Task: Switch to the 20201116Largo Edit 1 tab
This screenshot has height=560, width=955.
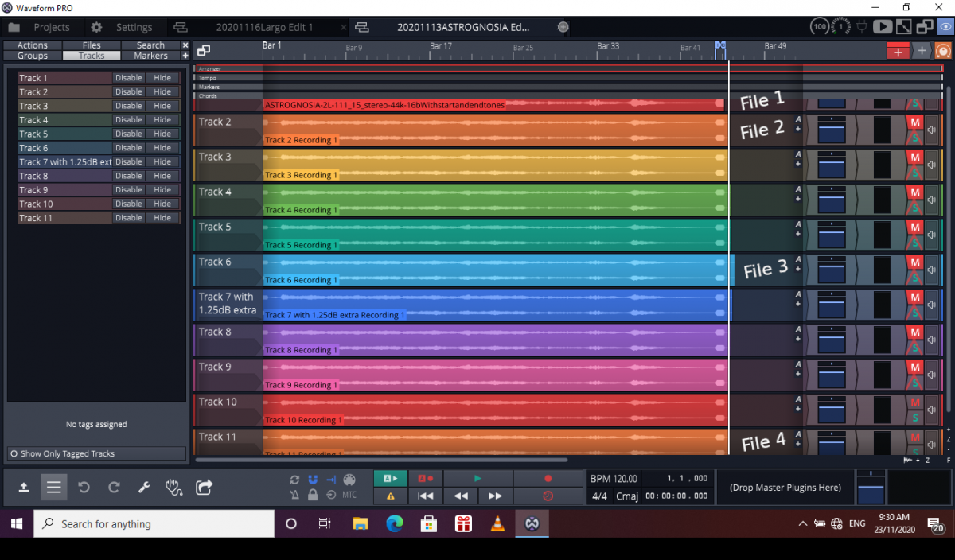Action: (x=265, y=27)
